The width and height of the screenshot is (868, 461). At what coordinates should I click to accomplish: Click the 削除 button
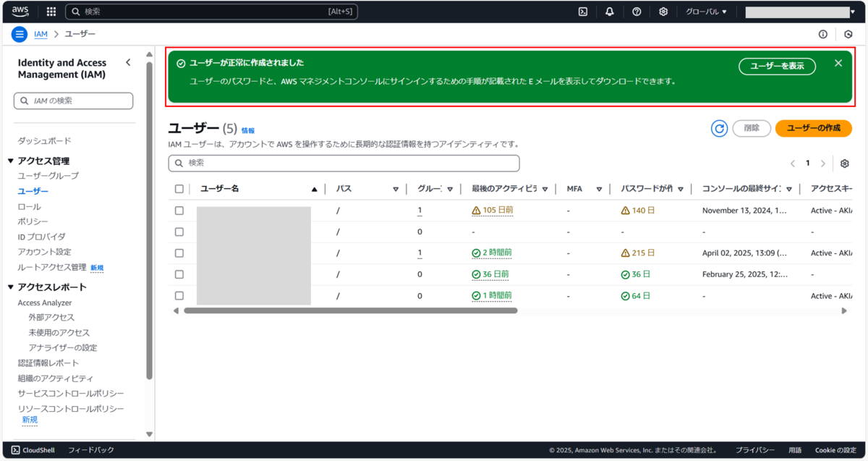752,128
